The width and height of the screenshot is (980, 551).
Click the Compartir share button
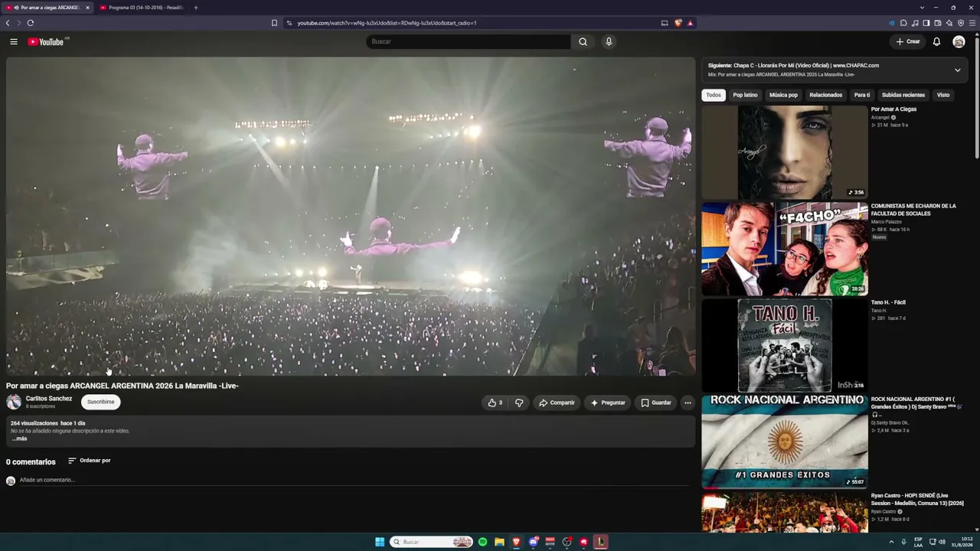pyautogui.click(x=557, y=403)
